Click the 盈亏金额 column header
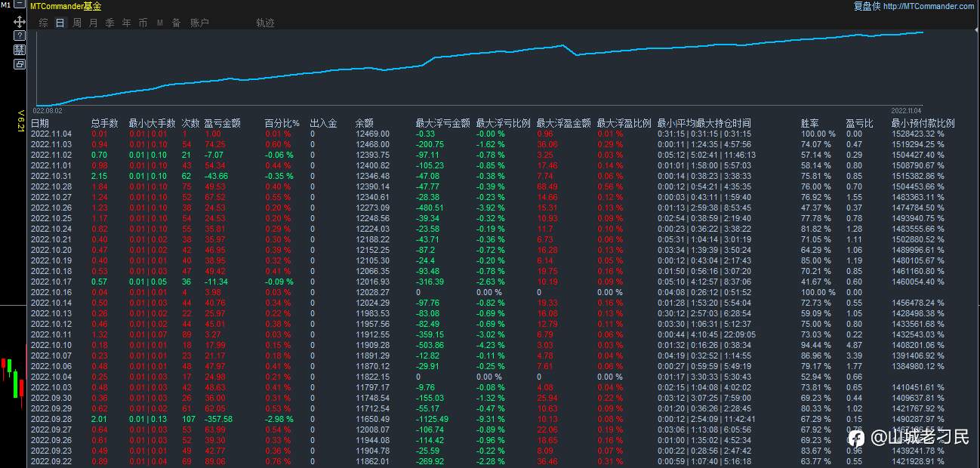 tap(222, 123)
